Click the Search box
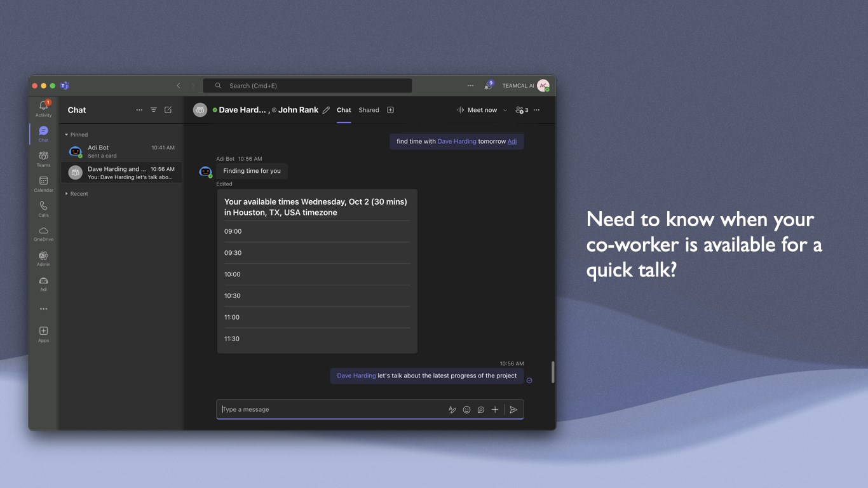Image resolution: width=868 pixels, height=488 pixels. point(308,86)
